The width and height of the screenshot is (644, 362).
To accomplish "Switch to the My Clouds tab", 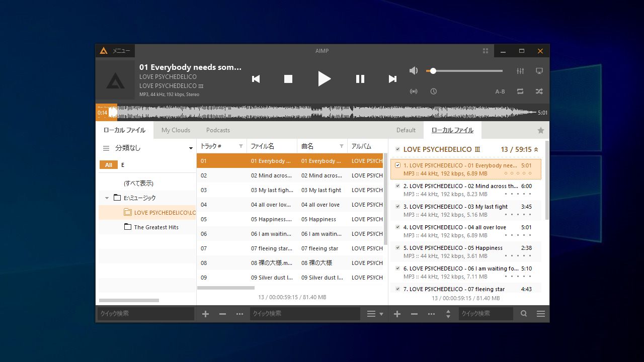I will [x=176, y=130].
